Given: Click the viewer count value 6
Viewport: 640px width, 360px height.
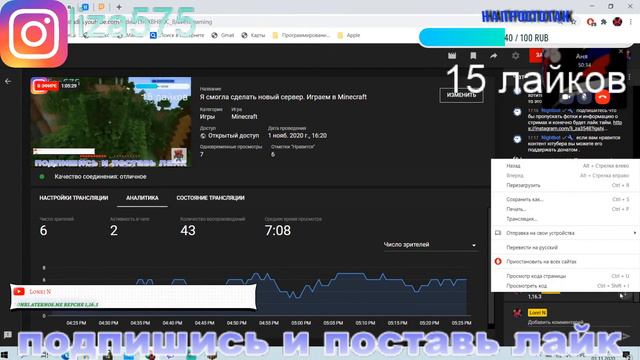Looking at the screenshot, I should (x=44, y=231).
